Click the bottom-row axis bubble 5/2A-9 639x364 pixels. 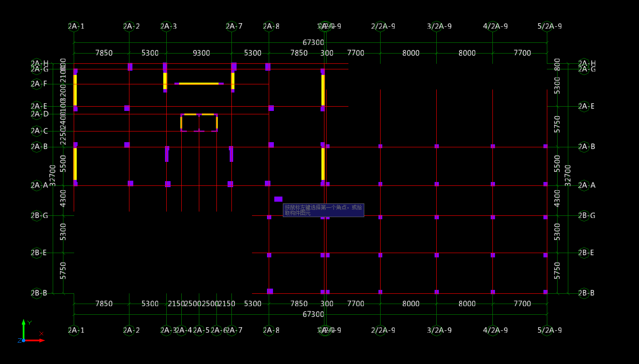pos(549,330)
